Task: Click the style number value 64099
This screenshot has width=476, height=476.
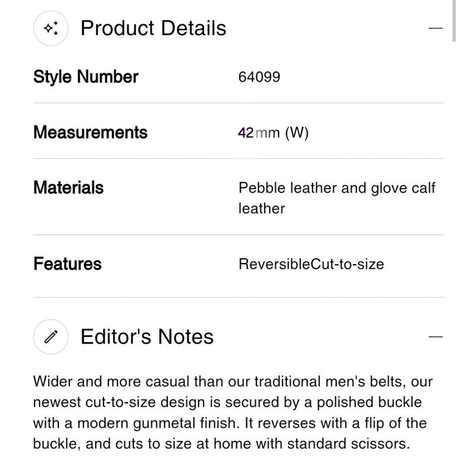Action: coord(259,77)
